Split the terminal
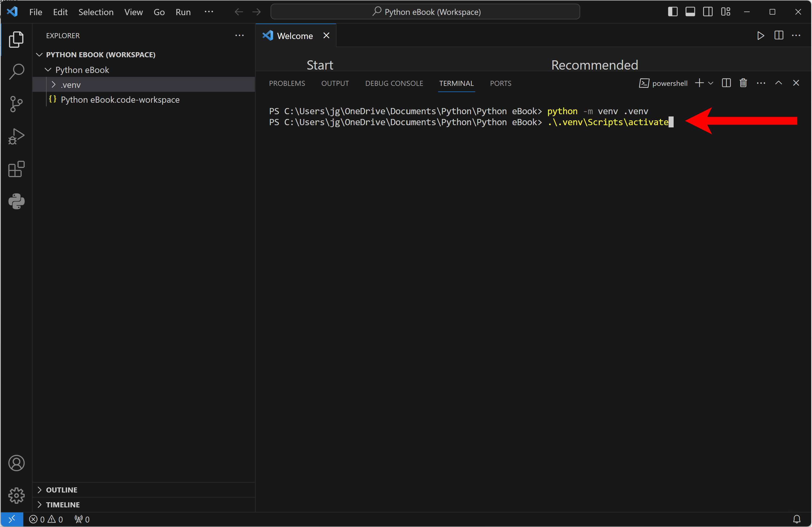812x527 pixels. click(x=726, y=83)
